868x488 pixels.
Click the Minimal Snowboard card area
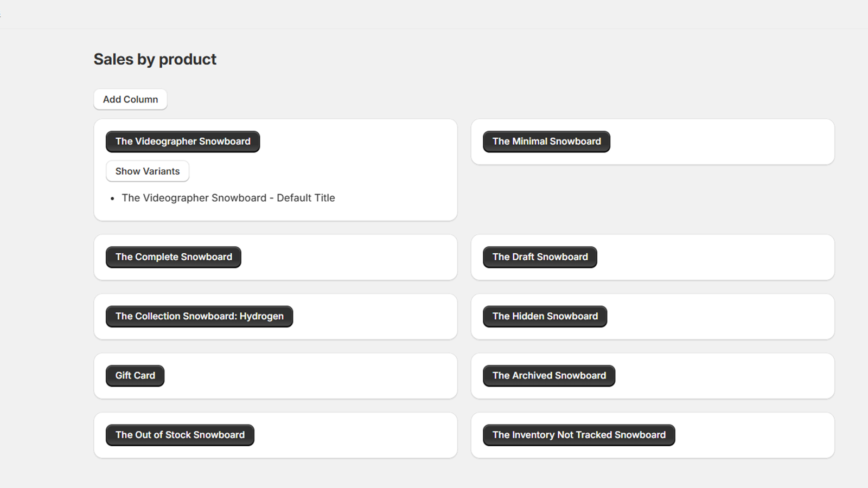722,142
